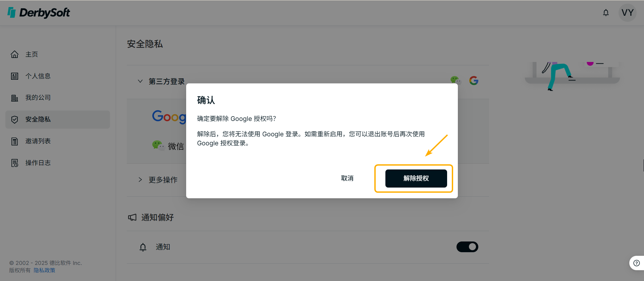Click the home icon beside 主页

click(x=14, y=54)
